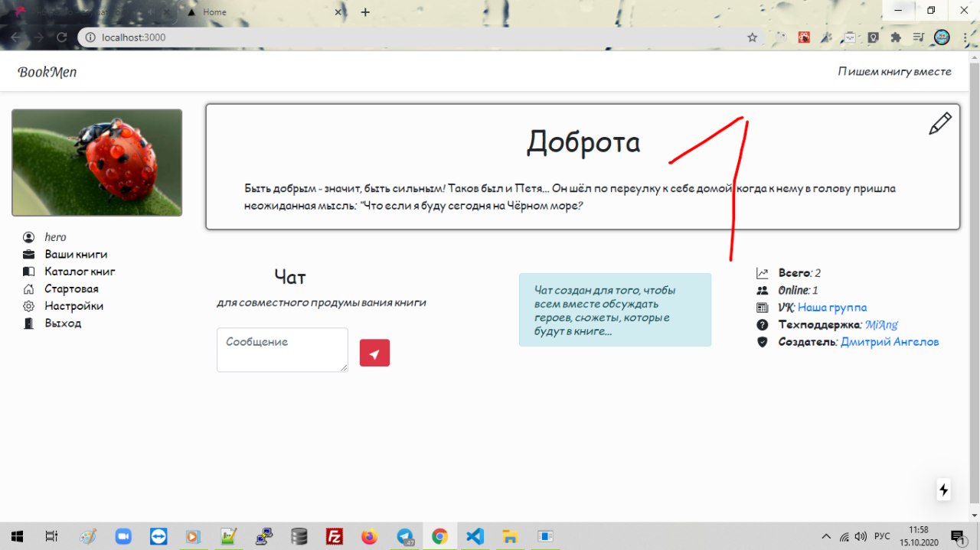This screenshot has height=550, width=980.
Task: Show hidden system tray icons
Action: tap(826, 536)
